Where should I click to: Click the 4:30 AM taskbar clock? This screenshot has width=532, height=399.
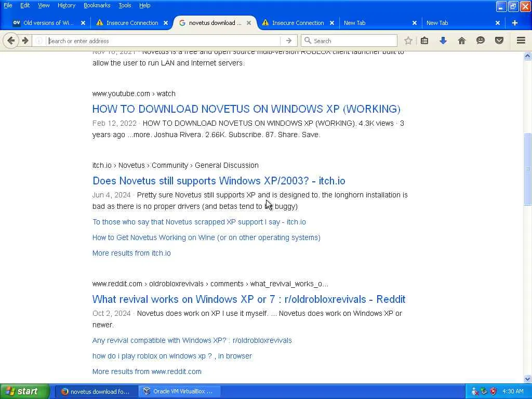513,391
